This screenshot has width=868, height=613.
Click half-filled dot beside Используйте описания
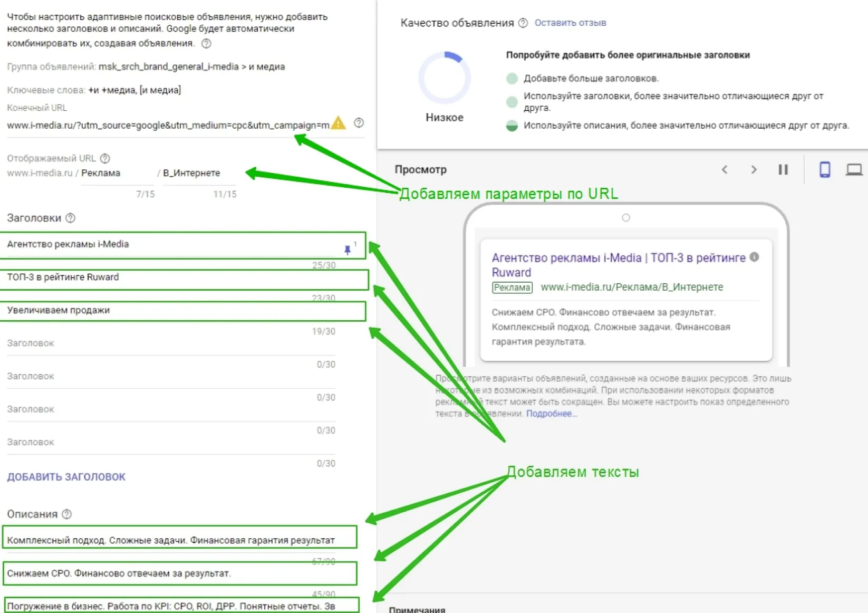[512, 126]
